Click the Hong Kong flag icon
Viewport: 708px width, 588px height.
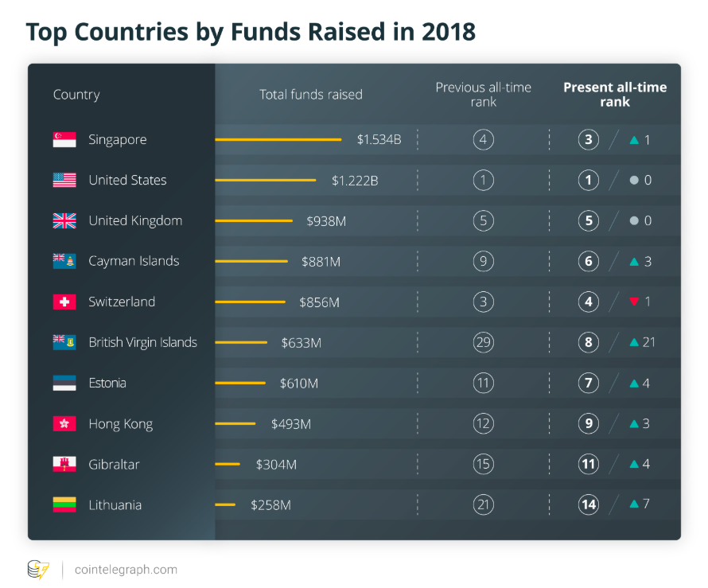click(64, 423)
